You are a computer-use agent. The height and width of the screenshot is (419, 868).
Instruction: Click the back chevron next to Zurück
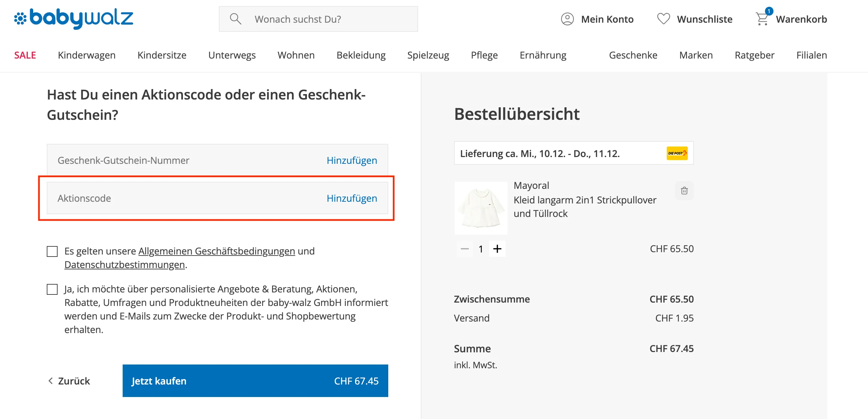coord(50,381)
